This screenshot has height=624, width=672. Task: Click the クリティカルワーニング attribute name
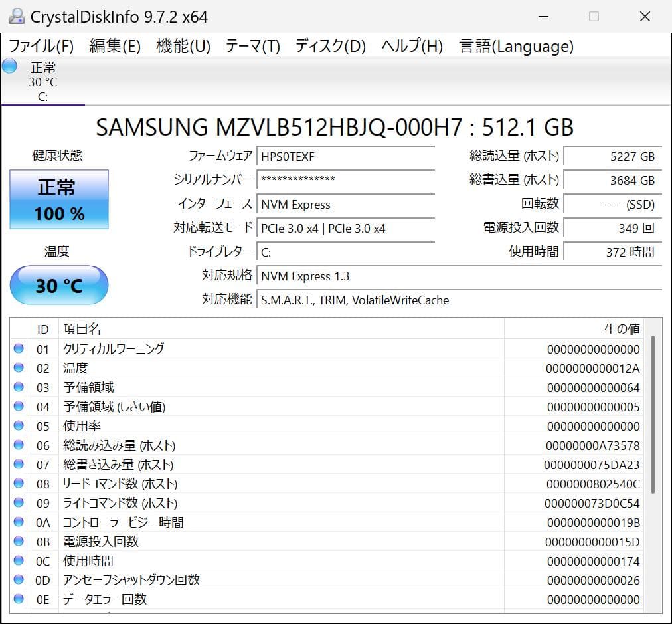(x=114, y=348)
